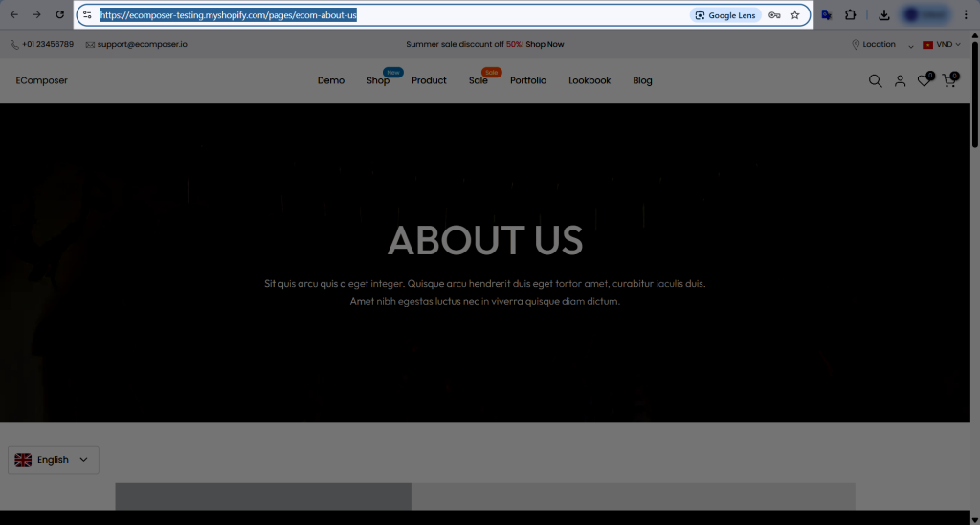Click the support@ecomposer.io email link

[142, 44]
